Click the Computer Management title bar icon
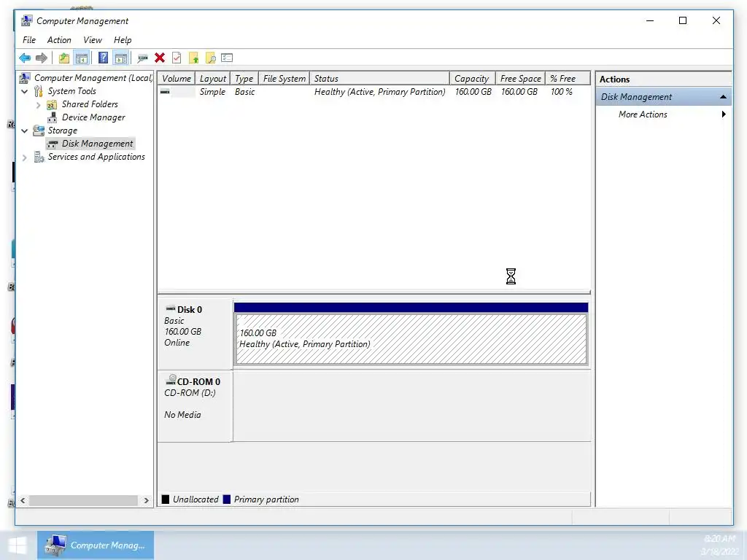The width and height of the screenshot is (747, 560). (x=27, y=20)
